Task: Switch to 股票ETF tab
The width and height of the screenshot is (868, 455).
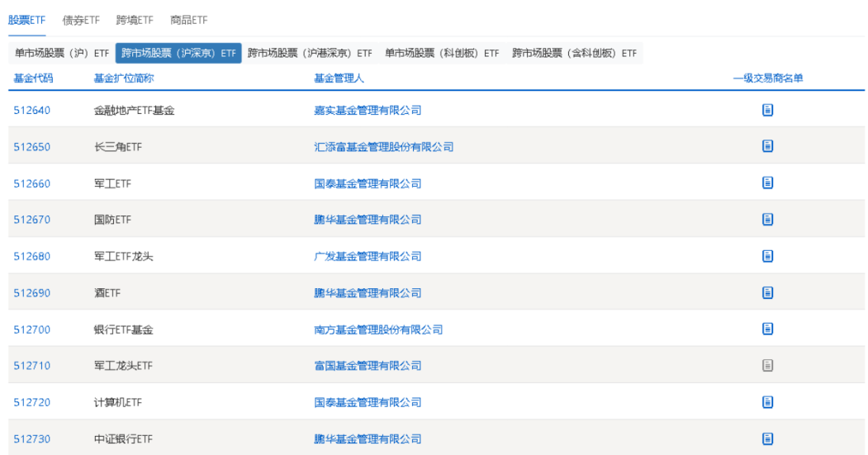Action: [x=26, y=20]
